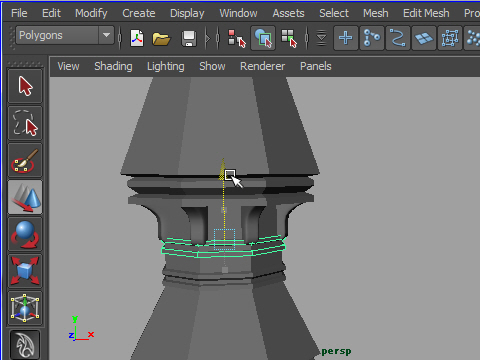Toggle snap to grids button
The width and height of the screenshot is (480, 360).
[346, 38]
